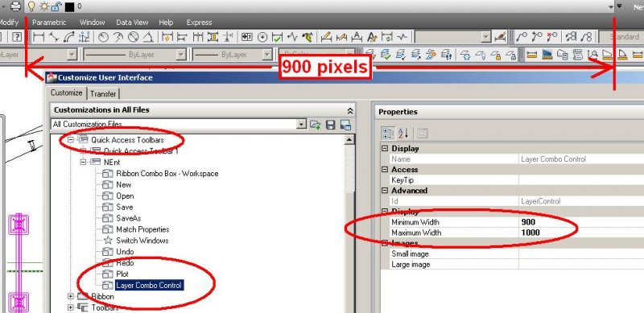The image size is (644, 313).
Task: Switch to the Transfer tab
Action: tap(103, 93)
